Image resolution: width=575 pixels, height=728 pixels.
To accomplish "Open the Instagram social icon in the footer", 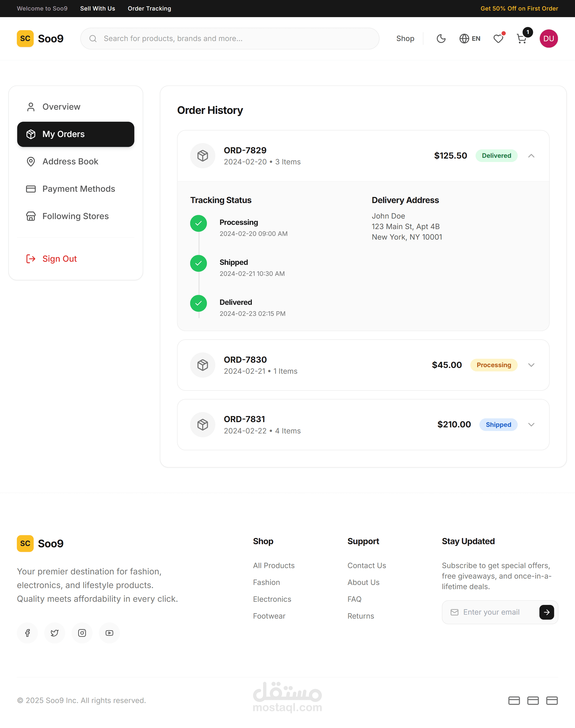I will 82,633.
